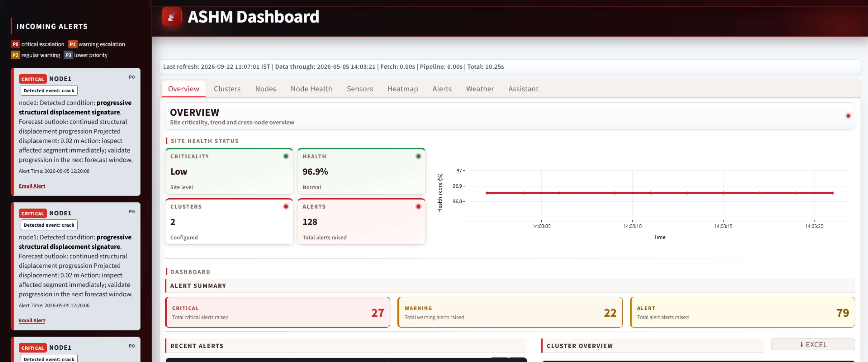The width and height of the screenshot is (868, 362).
Task: Click the 96.9% health value
Action: click(x=315, y=171)
